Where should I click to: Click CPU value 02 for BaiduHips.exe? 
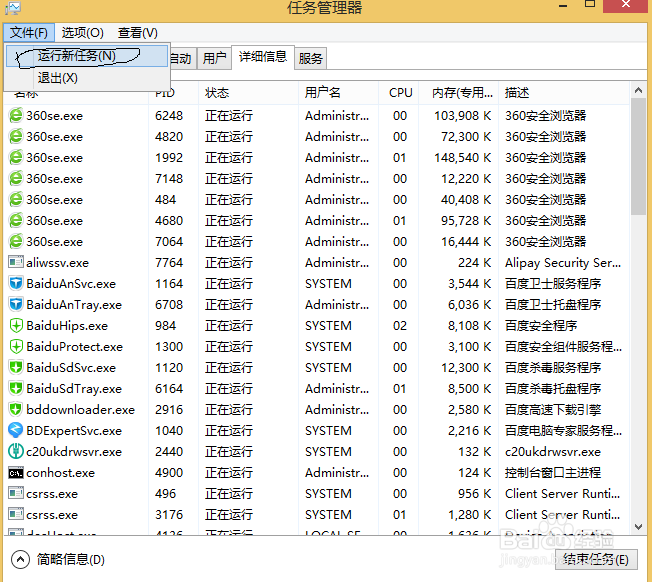click(x=400, y=326)
